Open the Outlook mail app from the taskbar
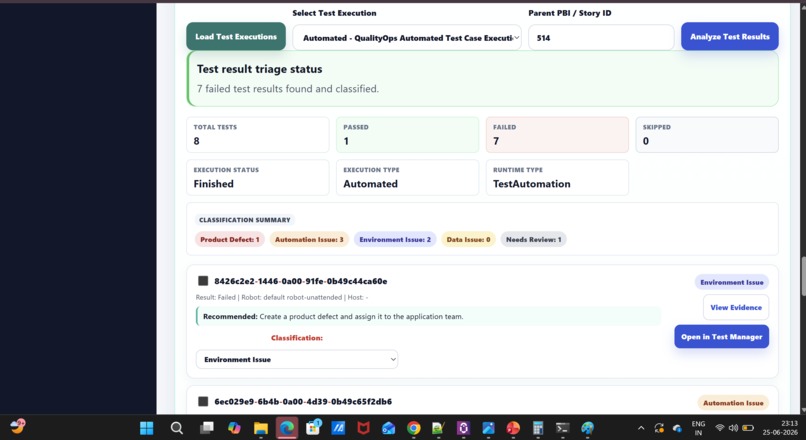Viewport: 806px width, 440px height. coord(388,428)
